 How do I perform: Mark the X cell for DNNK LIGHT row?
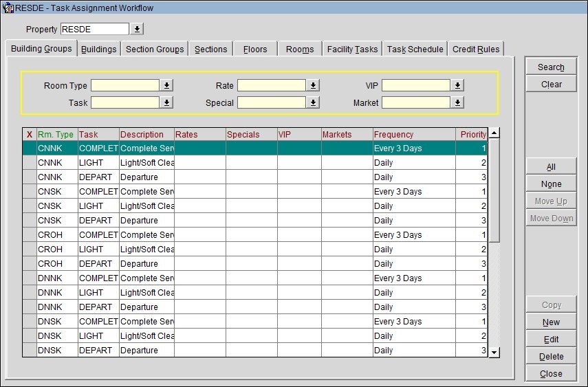pos(30,293)
